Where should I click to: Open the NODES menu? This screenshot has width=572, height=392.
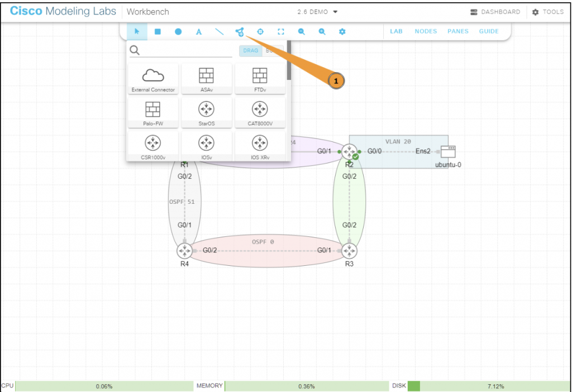(x=426, y=31)
